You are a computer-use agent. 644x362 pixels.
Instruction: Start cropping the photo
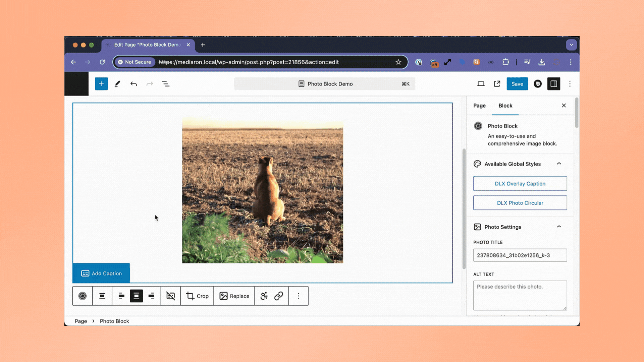click(x=197, y=296)
